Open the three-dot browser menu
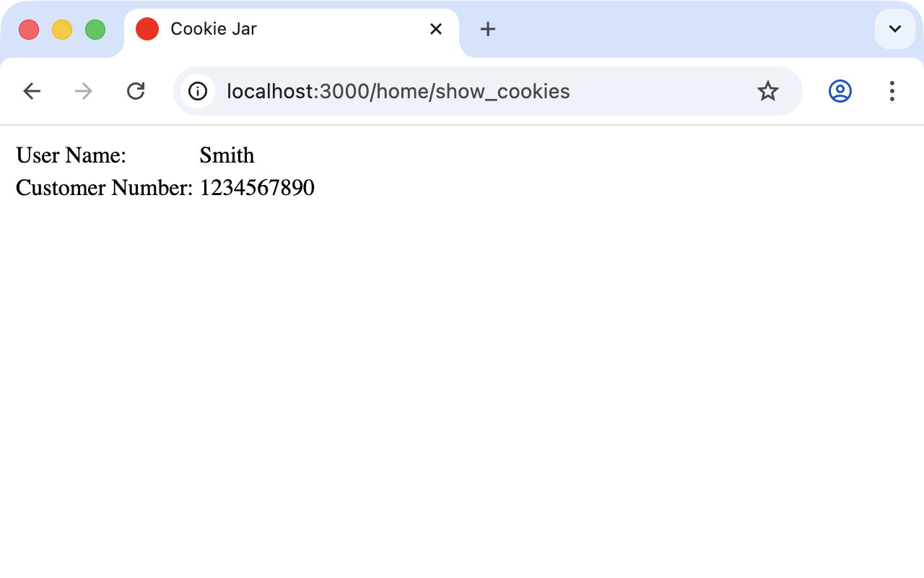924x578 pixels. point(892,91)
